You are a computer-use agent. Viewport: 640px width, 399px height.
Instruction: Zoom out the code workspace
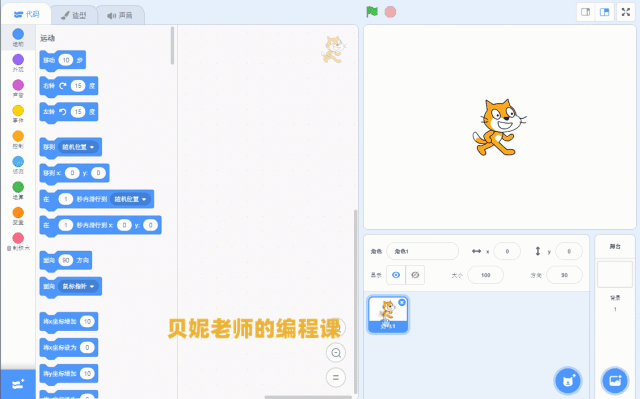(336, 353)
